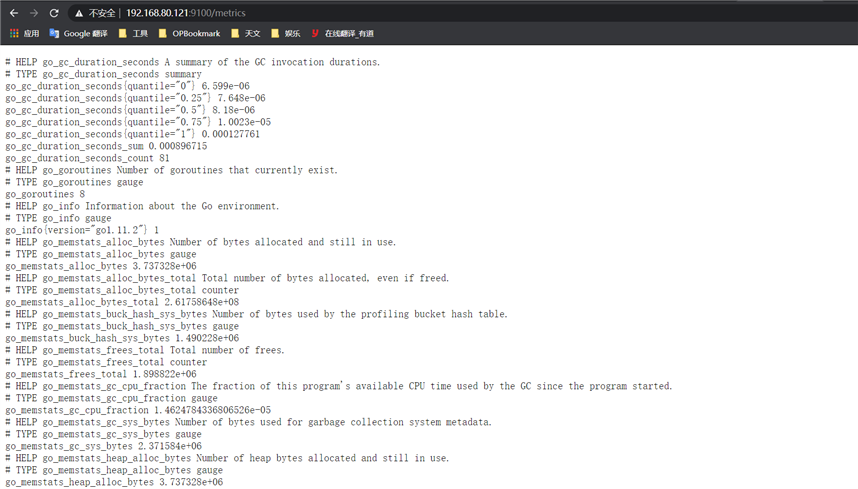Click the "# TYPE go_goroutines gauge" line

tap(74, 183)
